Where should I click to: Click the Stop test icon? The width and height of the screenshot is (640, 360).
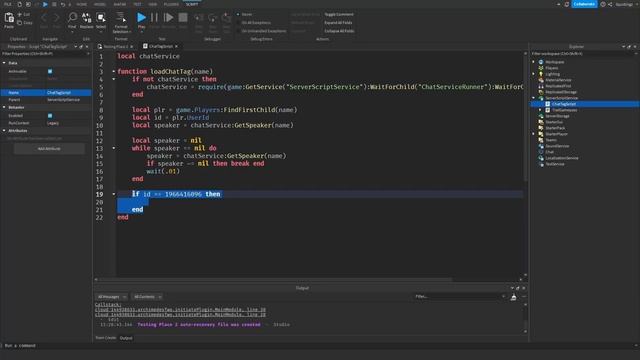(183, 18)
